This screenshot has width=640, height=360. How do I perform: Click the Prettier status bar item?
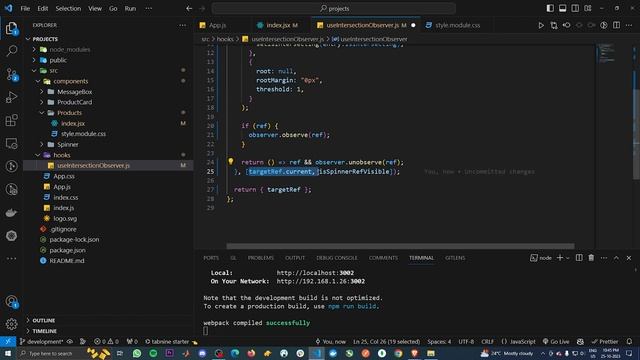(x=605, y=341)
